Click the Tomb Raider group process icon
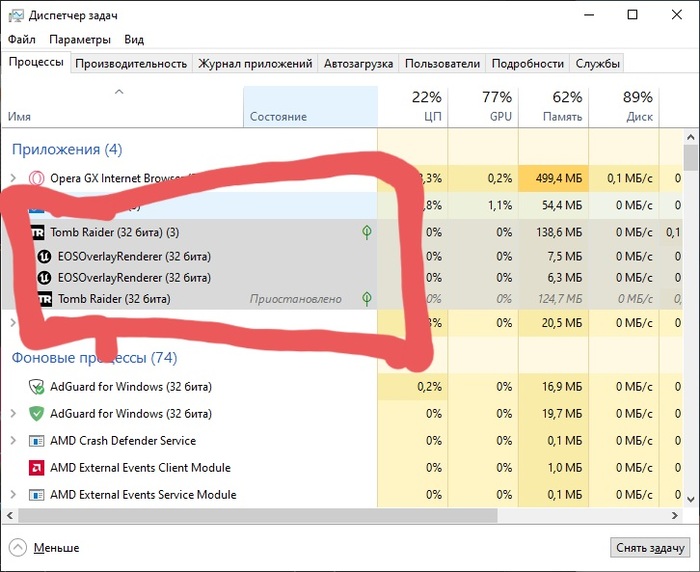The width and height of the screenshot is (700, 572). point(37,232)
